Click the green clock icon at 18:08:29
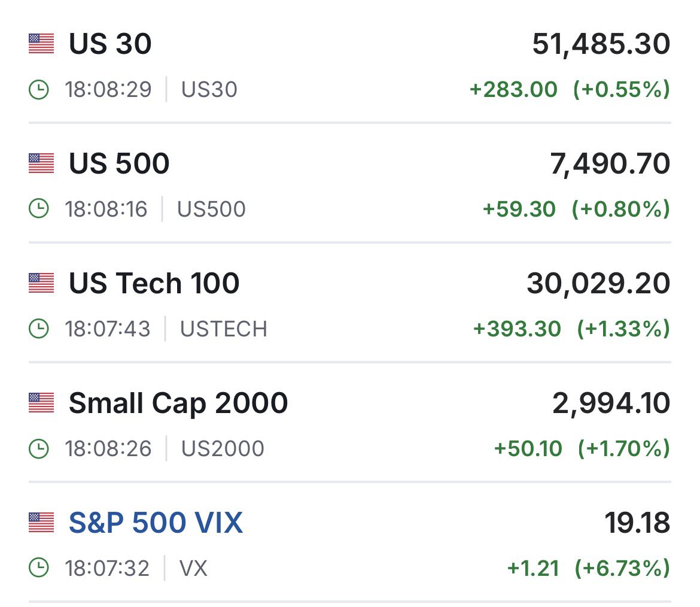Screen dimensions: 700x607 (39, 89)
